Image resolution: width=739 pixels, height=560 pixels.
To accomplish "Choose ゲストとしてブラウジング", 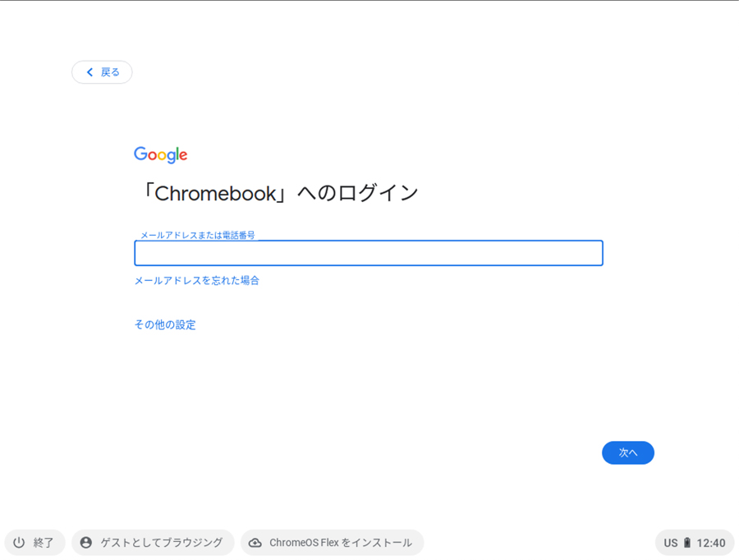I will [162, 543].
